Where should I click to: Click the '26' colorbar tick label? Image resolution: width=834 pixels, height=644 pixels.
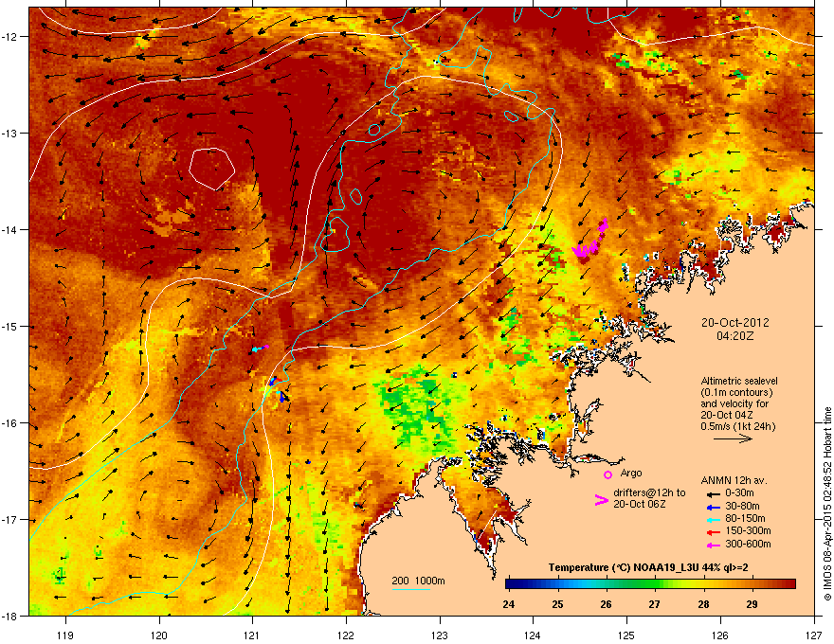click(606, 604)
